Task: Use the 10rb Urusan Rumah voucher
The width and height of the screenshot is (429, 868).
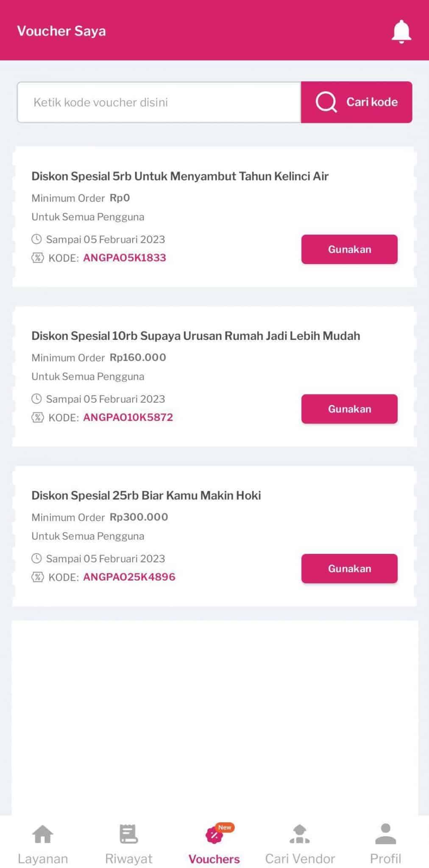Action: [349, 409]
